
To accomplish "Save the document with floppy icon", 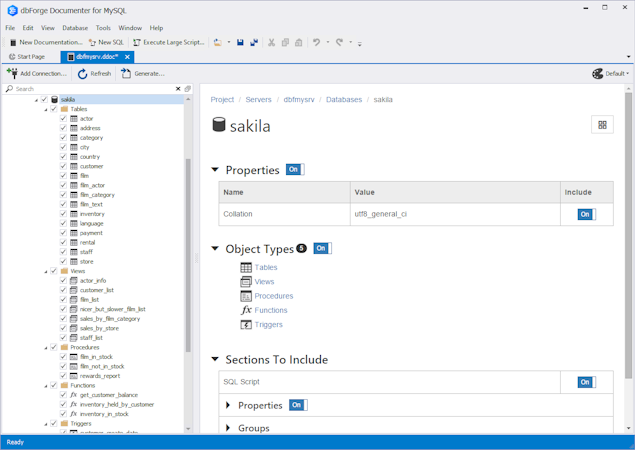I will pyautogui.click(x=240, y=42).
